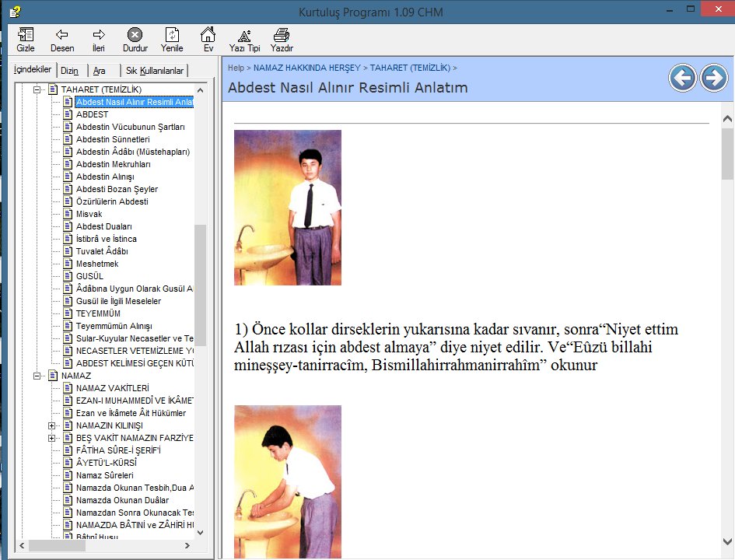Go forward with the İleri arrow icon
The image size is (735, 560).
coord(99,39)
